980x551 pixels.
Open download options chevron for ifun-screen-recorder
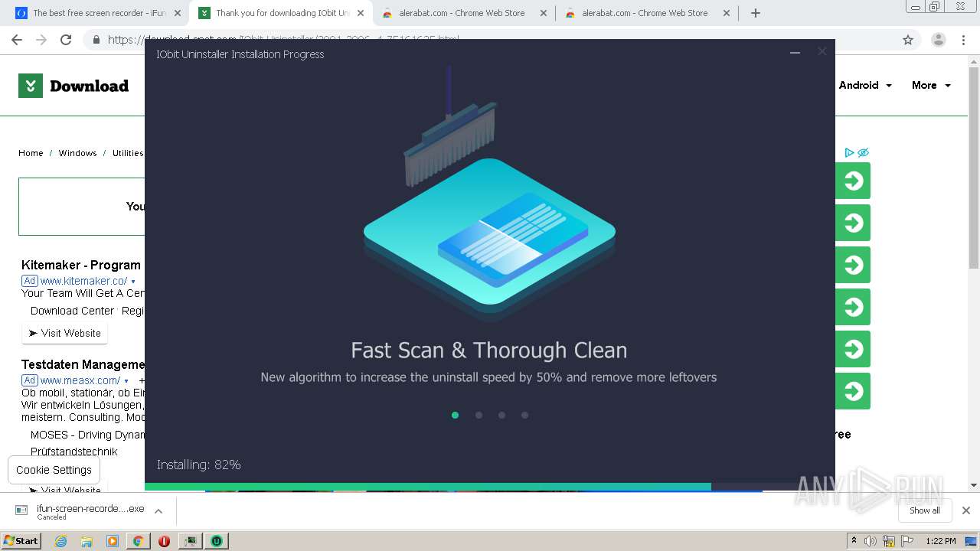[158, 510]
